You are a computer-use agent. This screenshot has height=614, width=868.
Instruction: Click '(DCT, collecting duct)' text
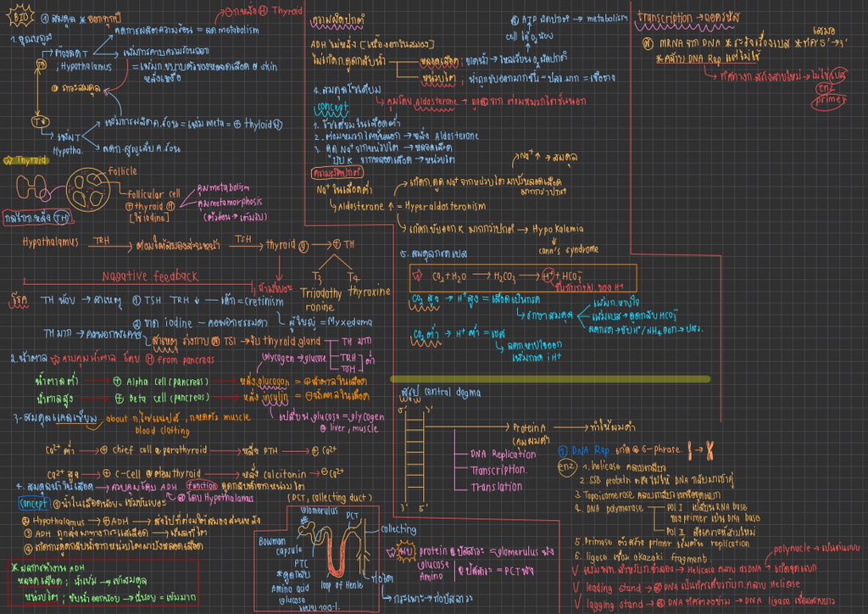tap(330, 497)
